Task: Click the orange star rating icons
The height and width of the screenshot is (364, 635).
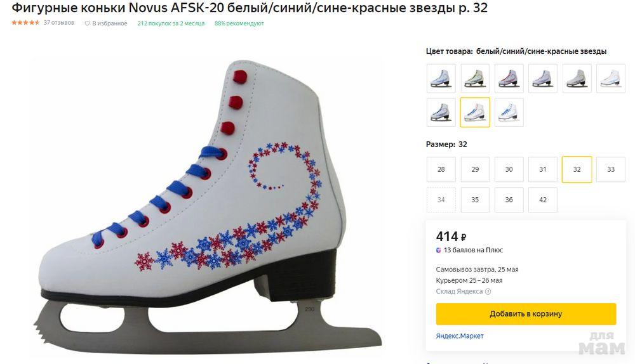Action: [25, 23]
